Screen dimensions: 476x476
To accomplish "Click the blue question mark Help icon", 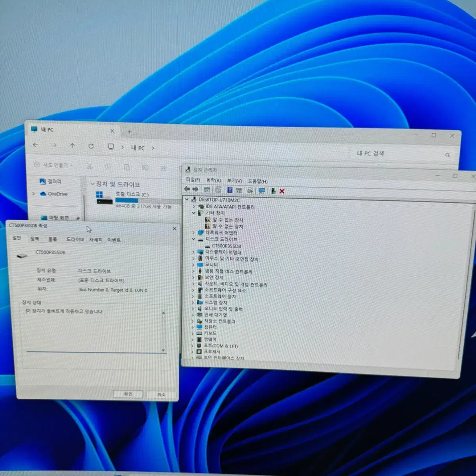I will click(x=230, y=190).
